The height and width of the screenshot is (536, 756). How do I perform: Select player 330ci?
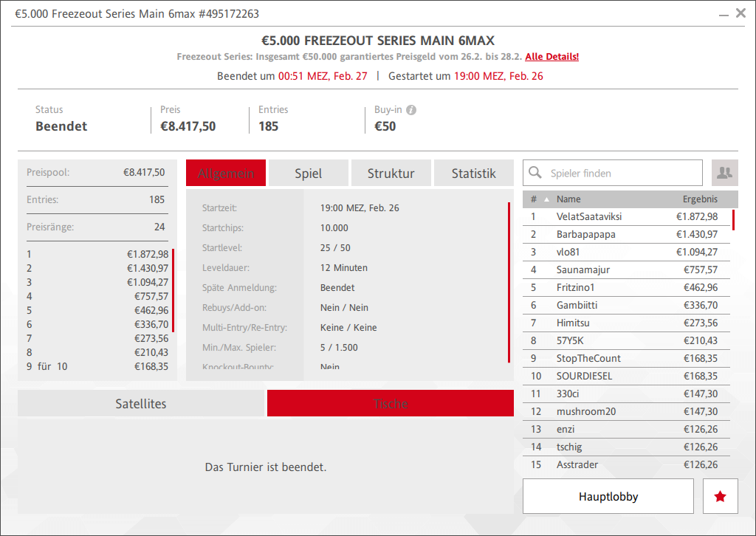[626, 394]
